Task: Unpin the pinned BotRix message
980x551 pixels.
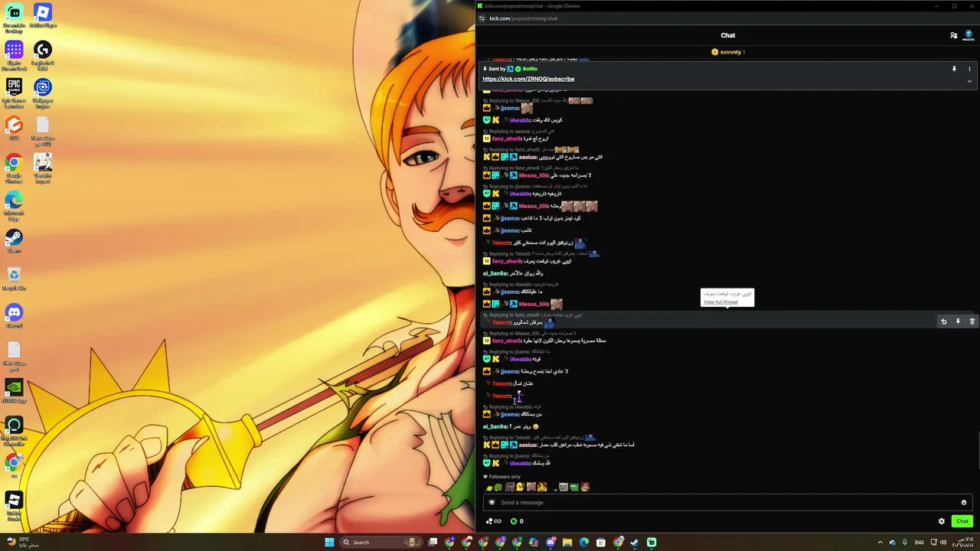Action: coord(954,69)
